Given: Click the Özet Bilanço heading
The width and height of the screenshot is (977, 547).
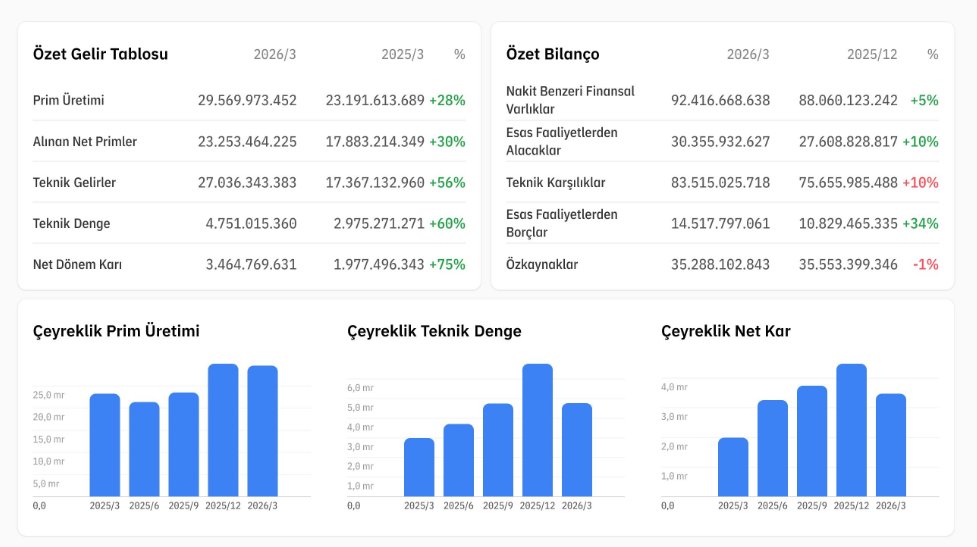Looking at the screenshot, I should (553, 54).
